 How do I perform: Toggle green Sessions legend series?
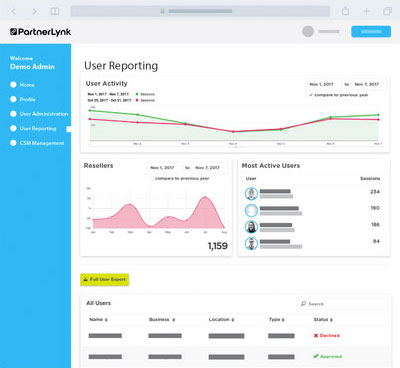pos(145,94)
